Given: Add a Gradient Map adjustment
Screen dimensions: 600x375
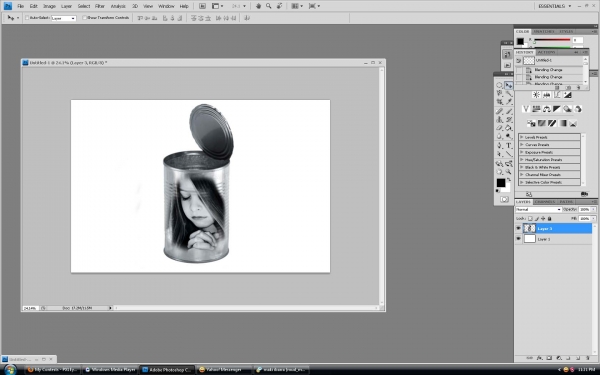Looking at the screenshot, I should click(x=562, y=123).
